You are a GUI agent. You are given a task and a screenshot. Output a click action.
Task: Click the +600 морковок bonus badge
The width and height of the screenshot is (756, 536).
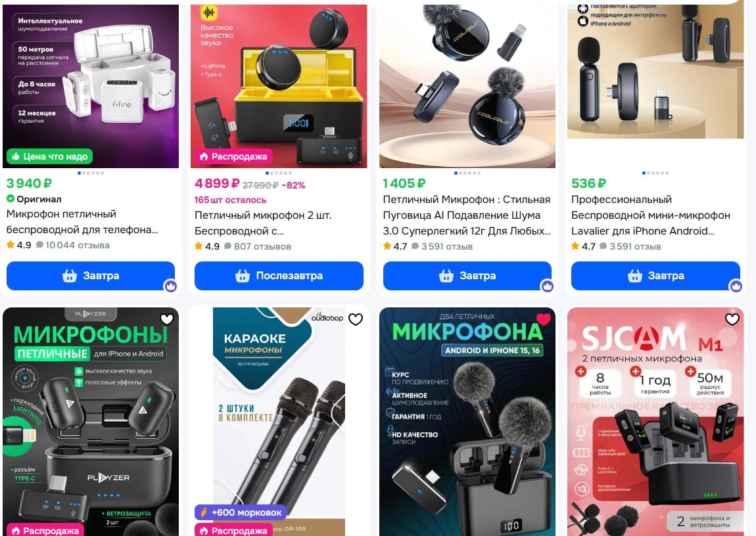[241, 512]
